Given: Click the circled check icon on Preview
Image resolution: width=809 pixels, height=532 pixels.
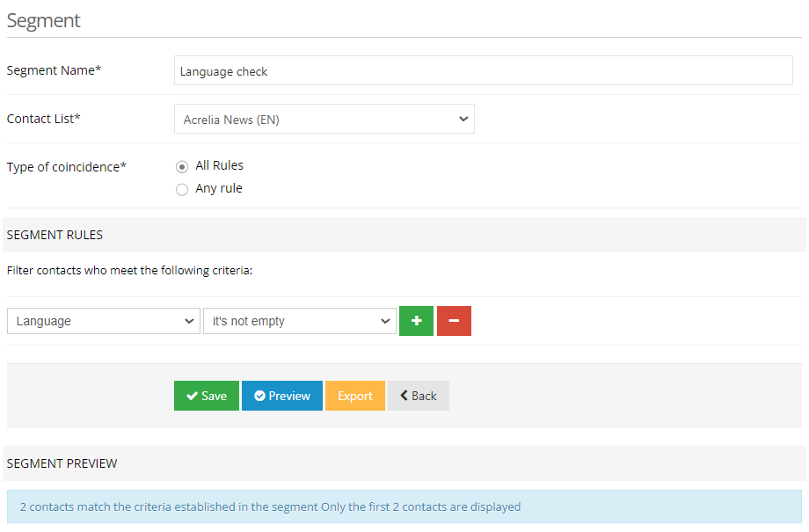Looking at the screenshot, I should (x=259, y=397).
